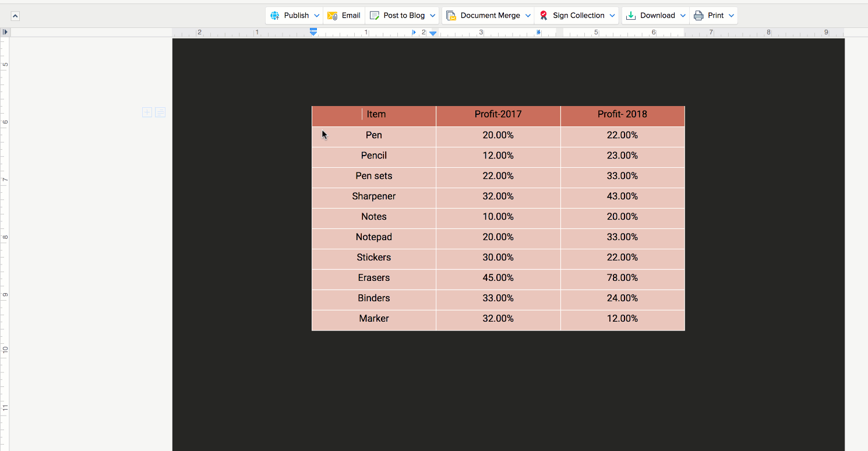Select the down-pointing triangle marker on horizontal ruler

pyautogui.click(x=433, y=33)
